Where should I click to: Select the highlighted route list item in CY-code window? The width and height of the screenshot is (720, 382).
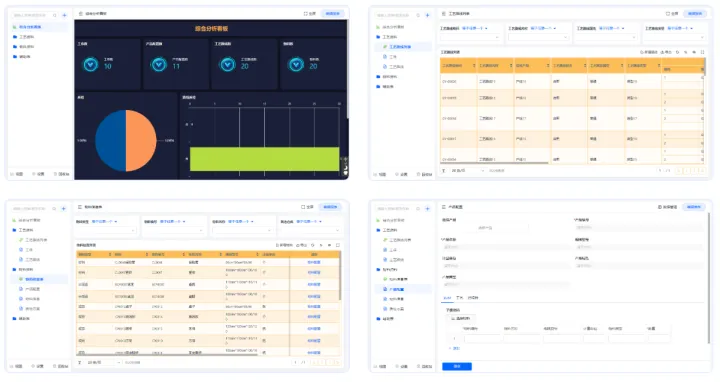pyautogui.click(x=403, y=47)
